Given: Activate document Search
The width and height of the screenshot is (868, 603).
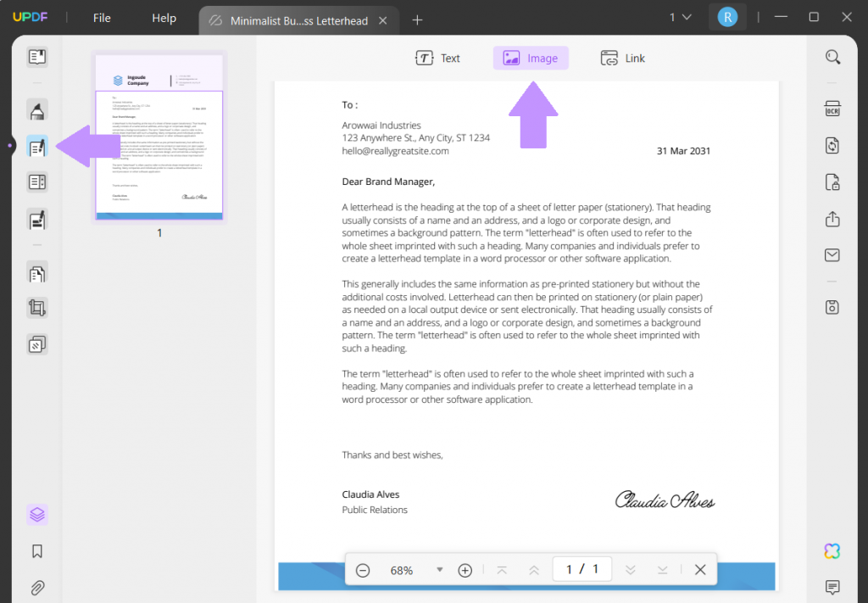Looking at the screenshot, I should click(833, 56).
